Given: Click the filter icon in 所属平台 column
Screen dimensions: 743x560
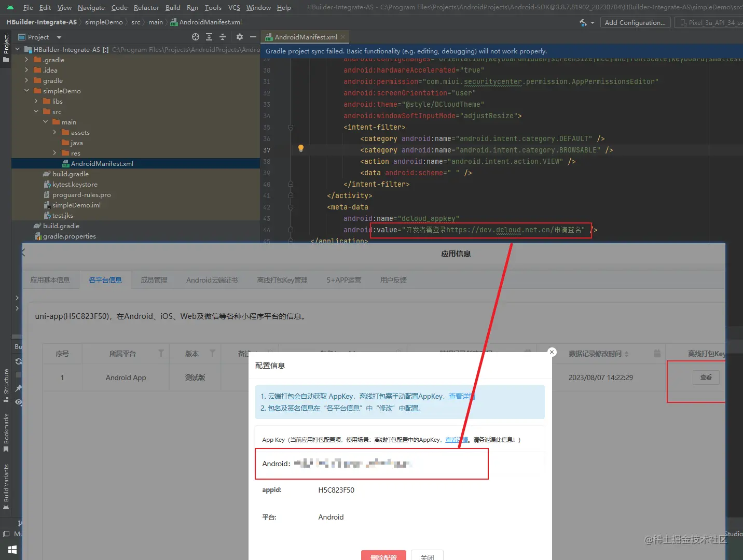Looking at the screenshot, I should [161, 353].
